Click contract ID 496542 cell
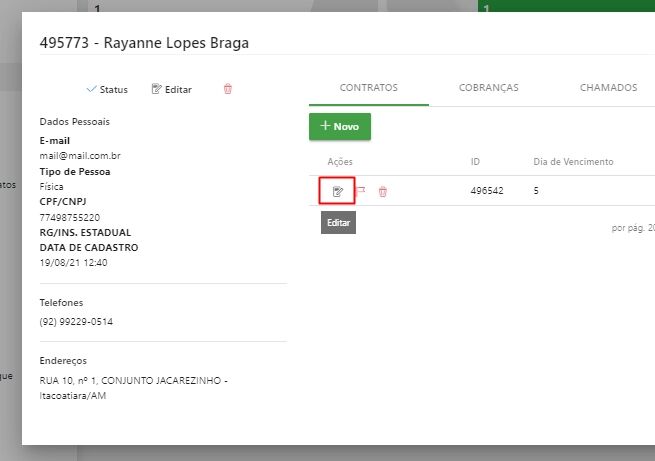The width and height of the screenshot is (655, 461). pyautogui.click(x=487, y=191)
